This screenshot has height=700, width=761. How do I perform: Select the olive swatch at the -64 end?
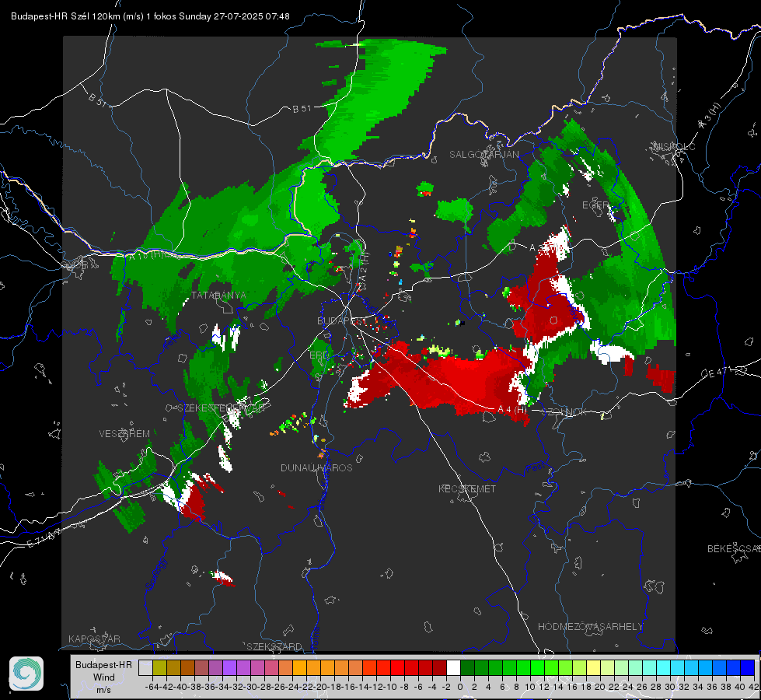click(159, 667)
